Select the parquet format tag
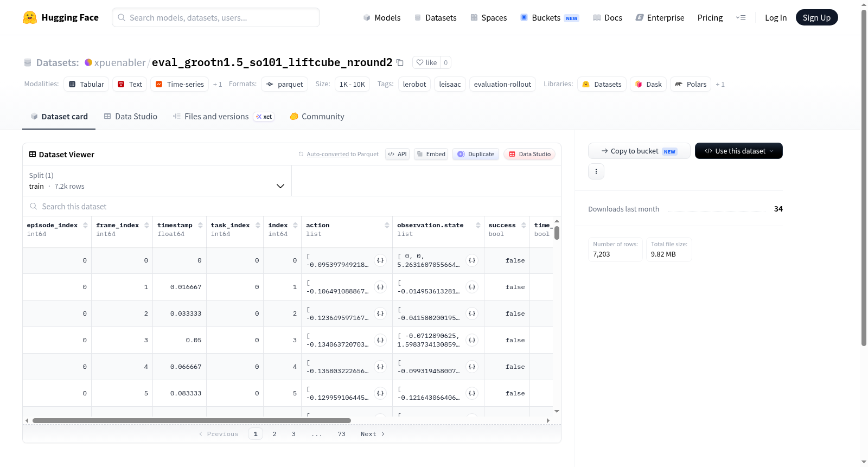The width and height of the screenshot is (868, 467). coord(285,84)
